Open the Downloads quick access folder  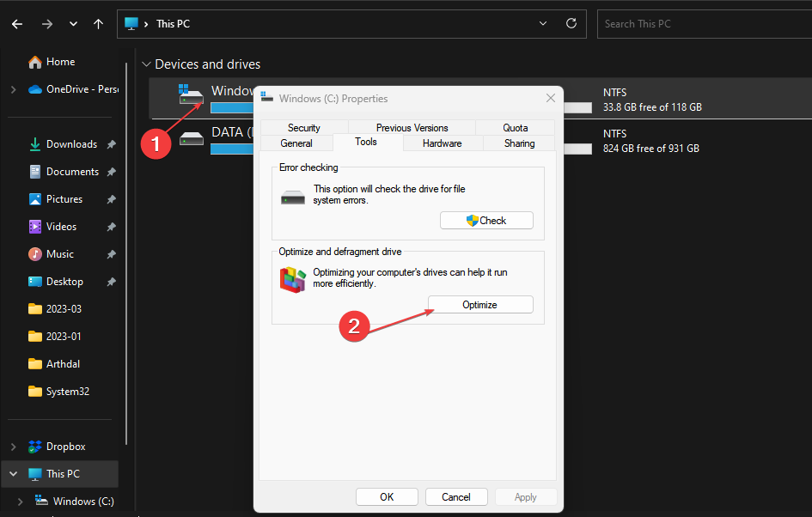click(71, 144)
